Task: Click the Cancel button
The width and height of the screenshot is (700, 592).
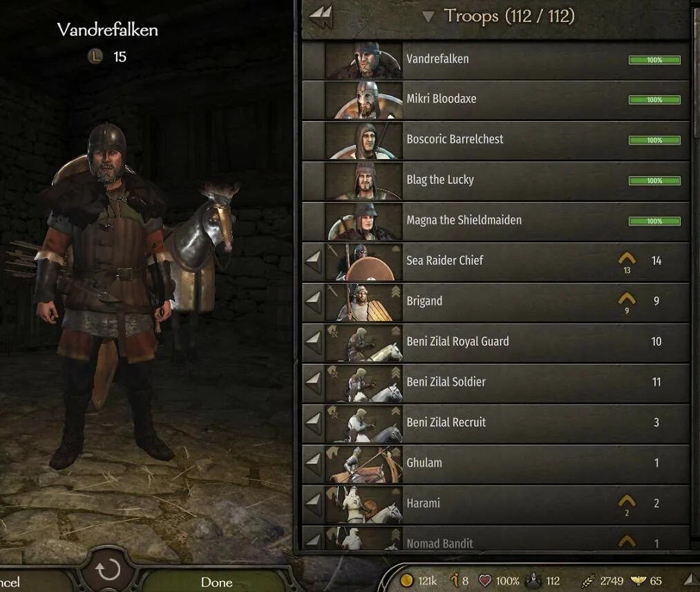Action: (x=10, y=582)
